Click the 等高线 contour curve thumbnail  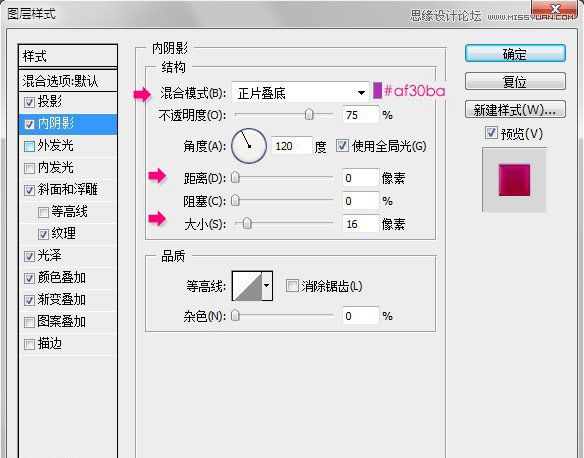tap(247, 286)
